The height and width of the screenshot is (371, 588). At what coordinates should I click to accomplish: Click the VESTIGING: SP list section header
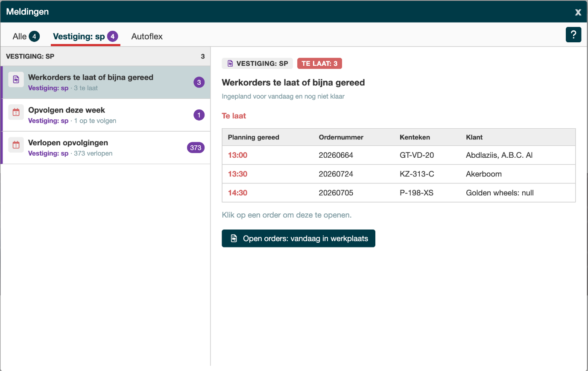(x=105, y=56)
